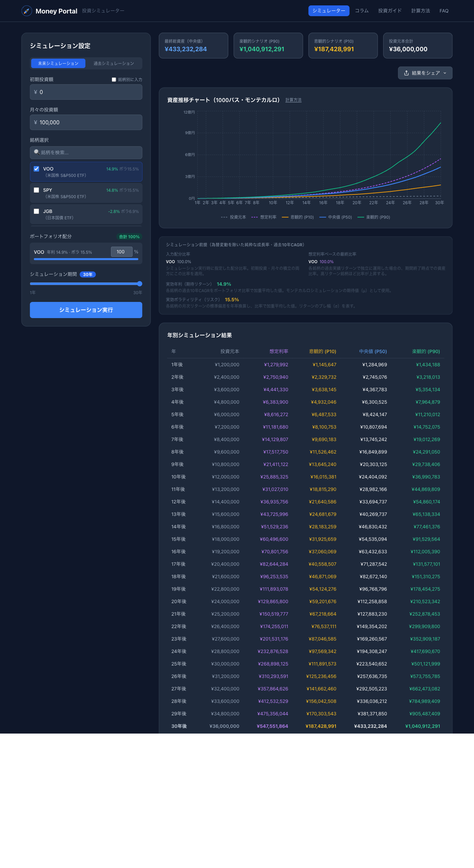Click SPY ticker 14.8% return value
474x868 pixels.
tap(112, 190)
